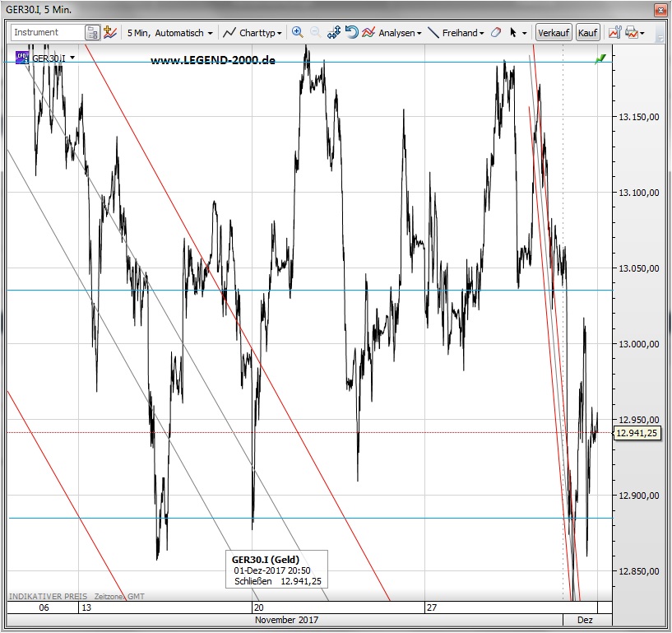Click the 13.100,00 price axis label

[x=638, y=193]
